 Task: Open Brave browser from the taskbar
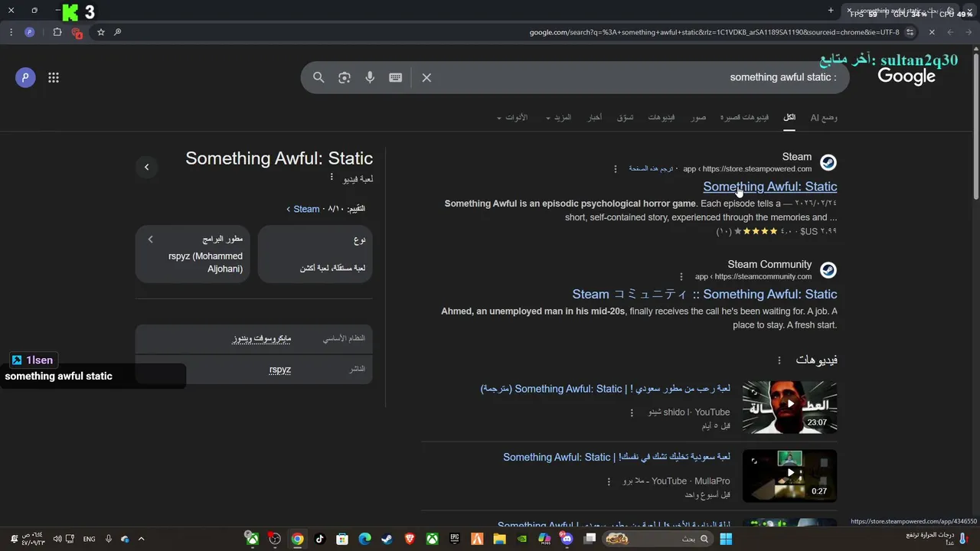pos(410,539)
